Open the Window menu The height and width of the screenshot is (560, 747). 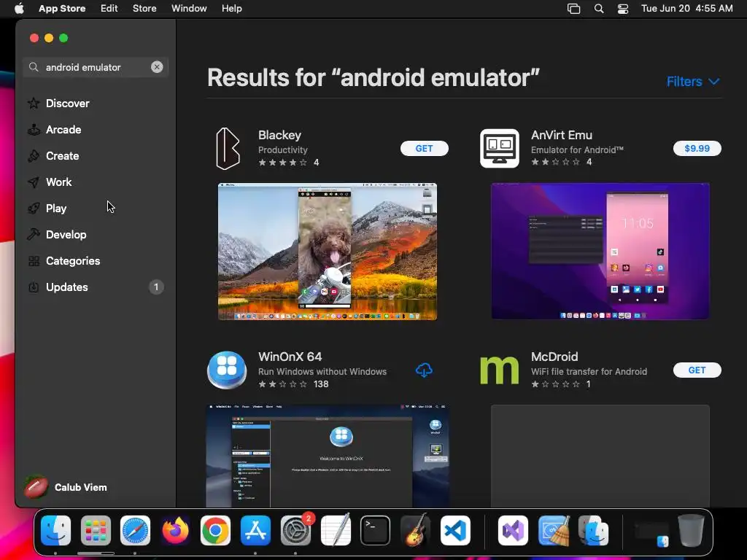(x=189, y=9)
